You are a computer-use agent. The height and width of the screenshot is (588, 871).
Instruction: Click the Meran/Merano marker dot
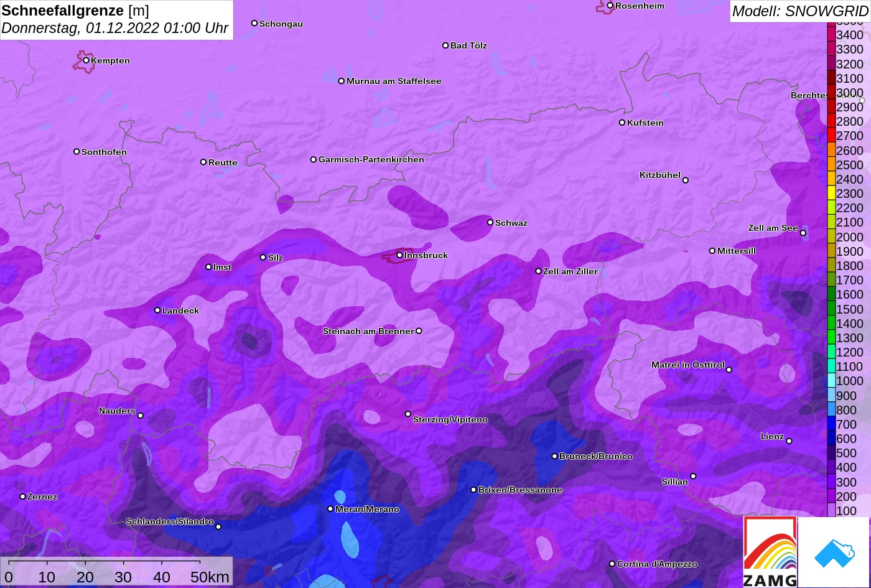(330, 509)
